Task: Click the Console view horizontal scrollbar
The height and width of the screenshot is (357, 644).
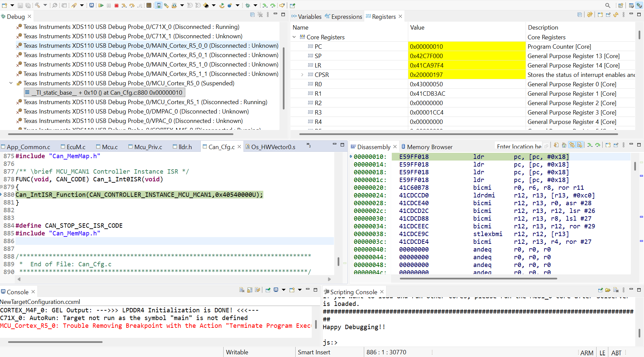Action: click(x=55, y=342)
